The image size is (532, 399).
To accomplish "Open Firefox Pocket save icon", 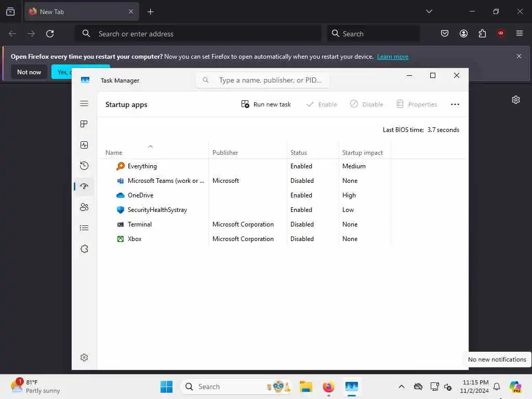I will pos(445,33).
